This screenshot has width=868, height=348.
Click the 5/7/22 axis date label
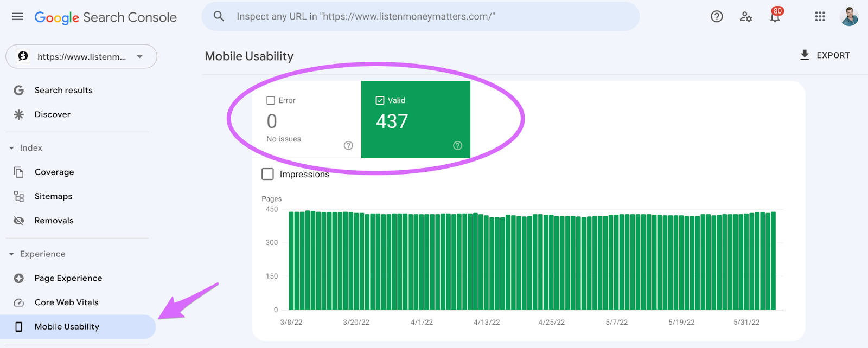tap(617, 322)
